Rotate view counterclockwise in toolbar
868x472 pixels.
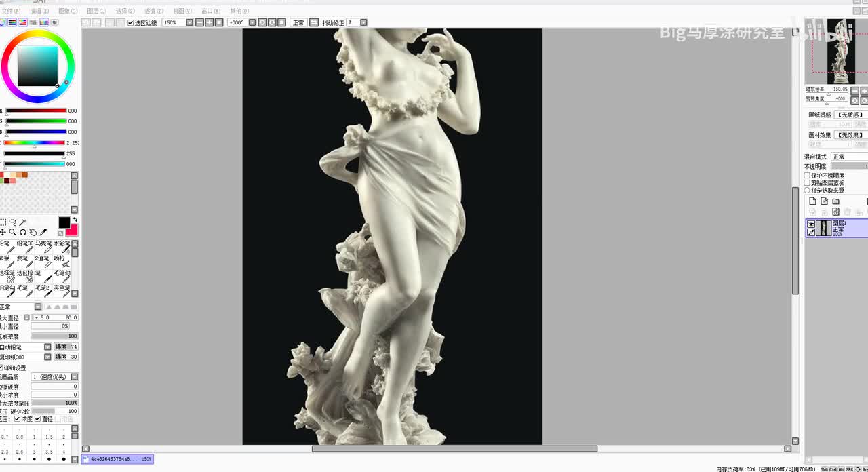click(x=262, y=22)
